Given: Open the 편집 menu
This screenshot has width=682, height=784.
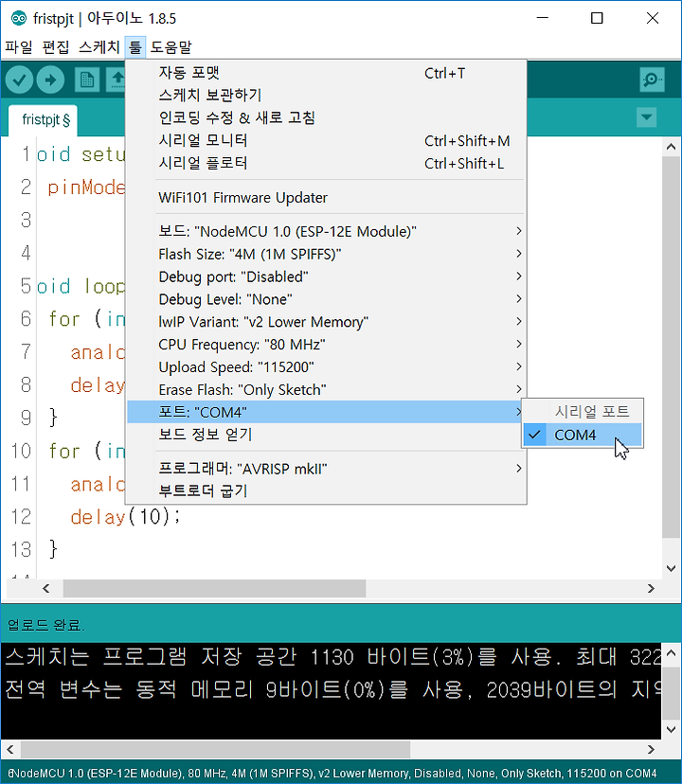Looking at the screenshot, I should (56, 47).
